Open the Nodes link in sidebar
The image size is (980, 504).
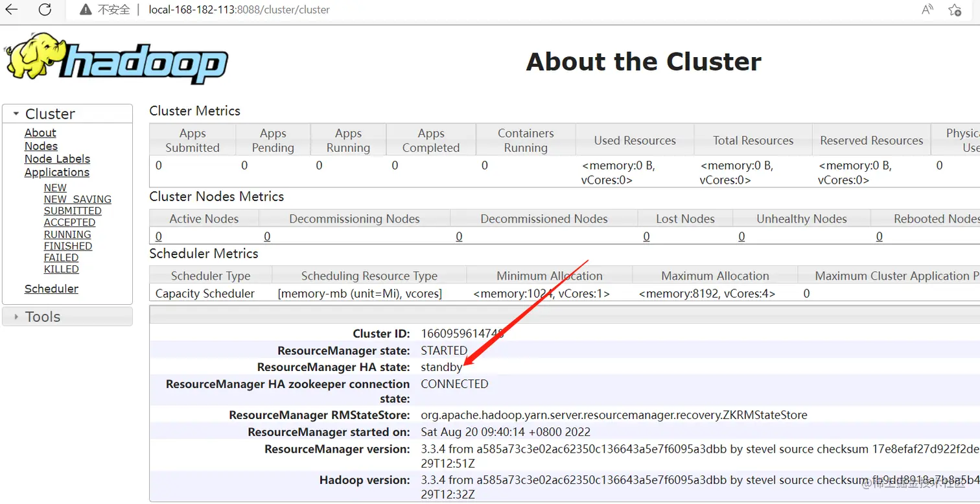(x=41, y=147)
